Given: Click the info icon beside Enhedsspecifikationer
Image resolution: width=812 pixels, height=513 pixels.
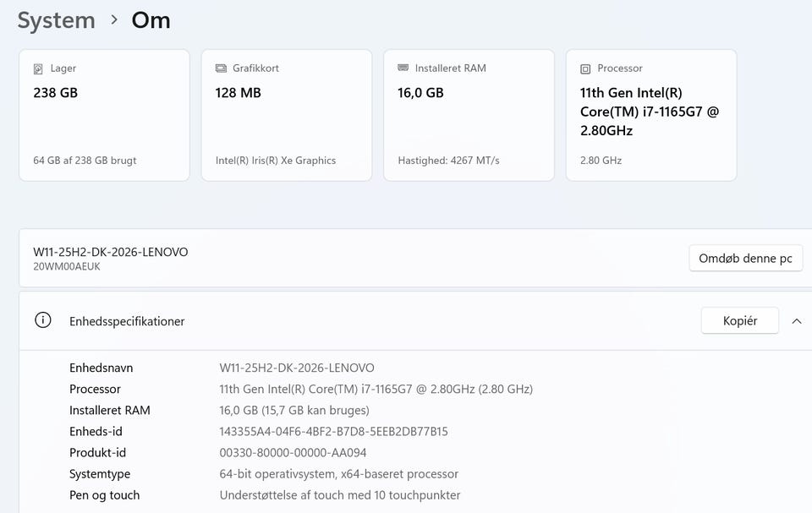Looking at the screenshot, I should (x=43, y=320).
